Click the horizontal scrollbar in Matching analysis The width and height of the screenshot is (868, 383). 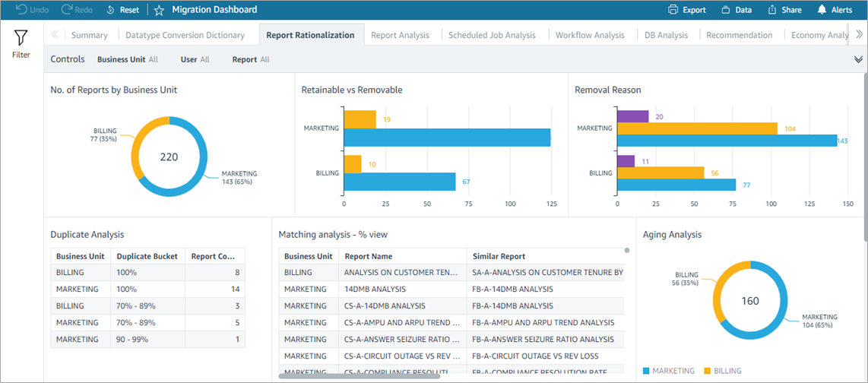360,376
